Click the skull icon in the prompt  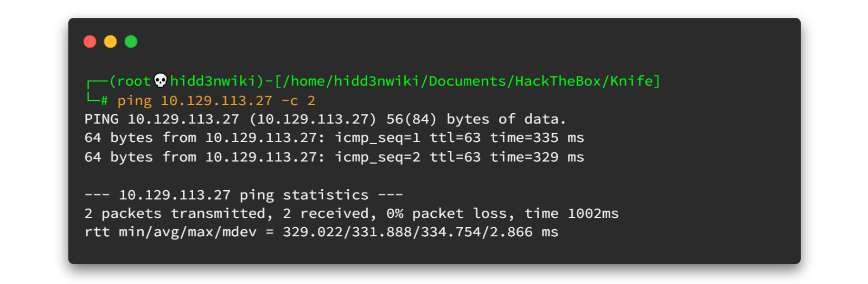point(161,81)
